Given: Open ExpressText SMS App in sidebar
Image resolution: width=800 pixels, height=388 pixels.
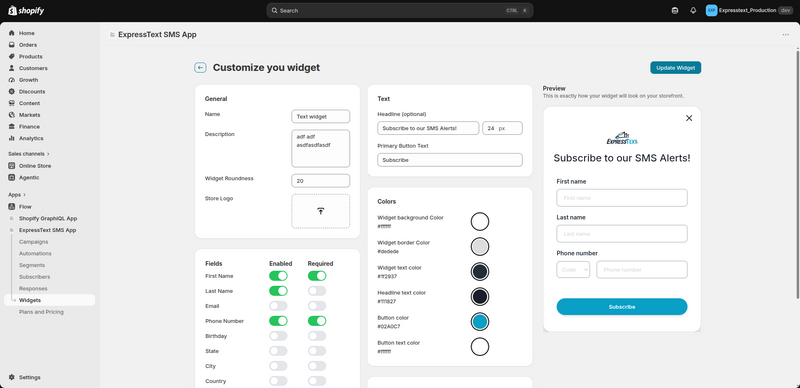Looking at the screenshot, I should click(47, 230).
